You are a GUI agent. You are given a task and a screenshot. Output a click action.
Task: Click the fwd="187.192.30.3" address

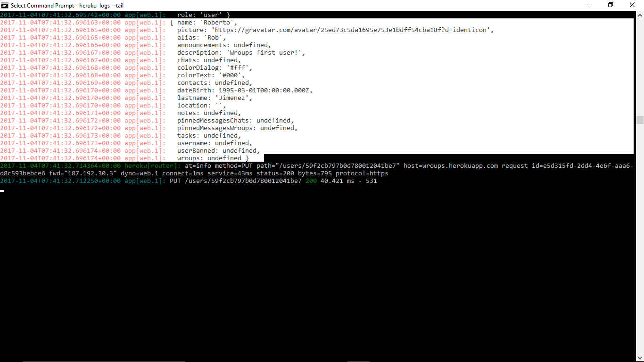[x=83, y=173]
